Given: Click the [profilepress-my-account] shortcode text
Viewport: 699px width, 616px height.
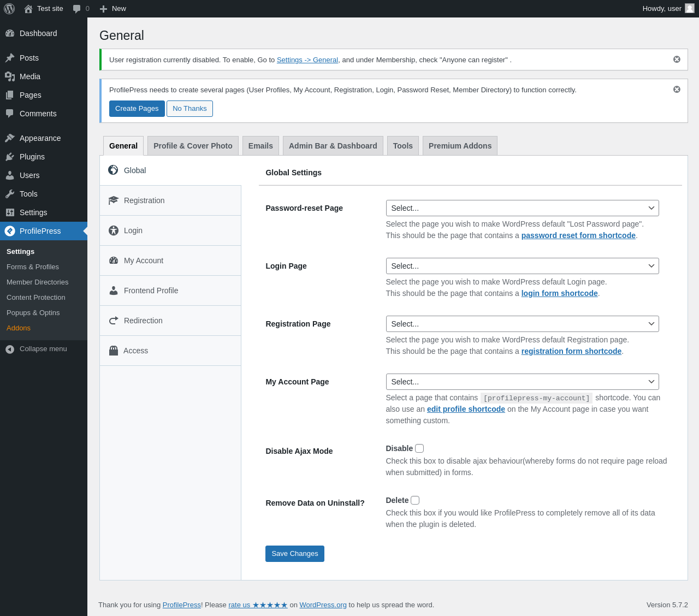Looking at the screenshot, I should coord(537,398).
